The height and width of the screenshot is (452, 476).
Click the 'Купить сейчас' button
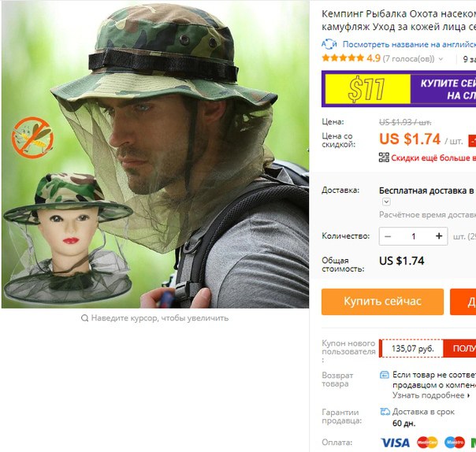382,302
